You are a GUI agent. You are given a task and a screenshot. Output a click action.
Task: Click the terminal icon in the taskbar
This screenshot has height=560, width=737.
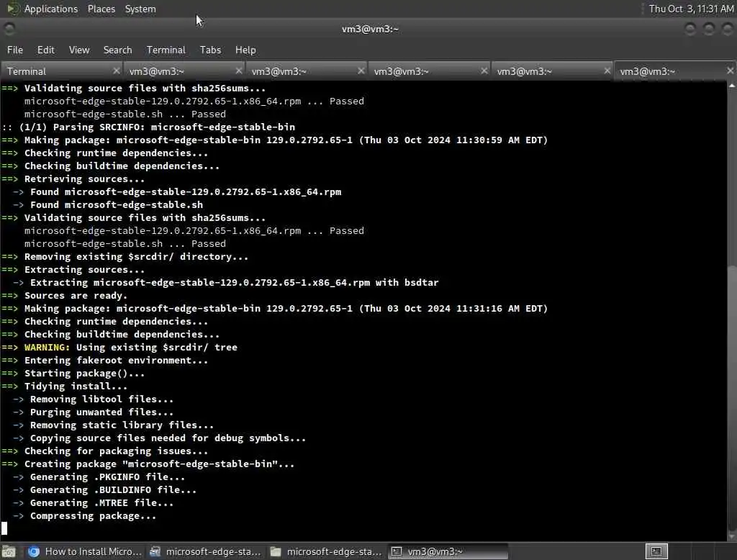(397, 551)
